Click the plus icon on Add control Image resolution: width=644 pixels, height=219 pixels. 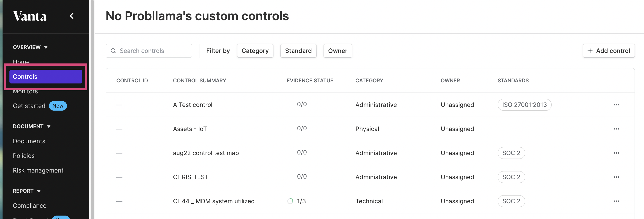pos(590,51)
